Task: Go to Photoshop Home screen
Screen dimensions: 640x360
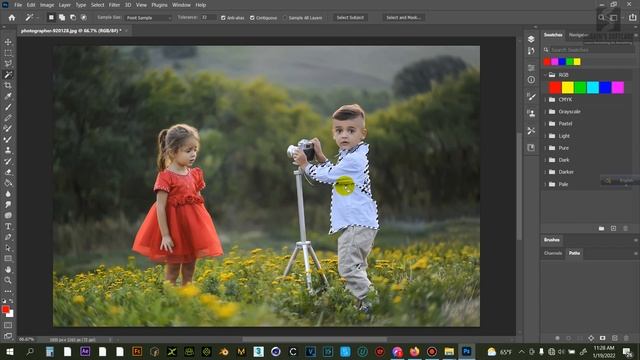Action: click(x=12, y=18)
